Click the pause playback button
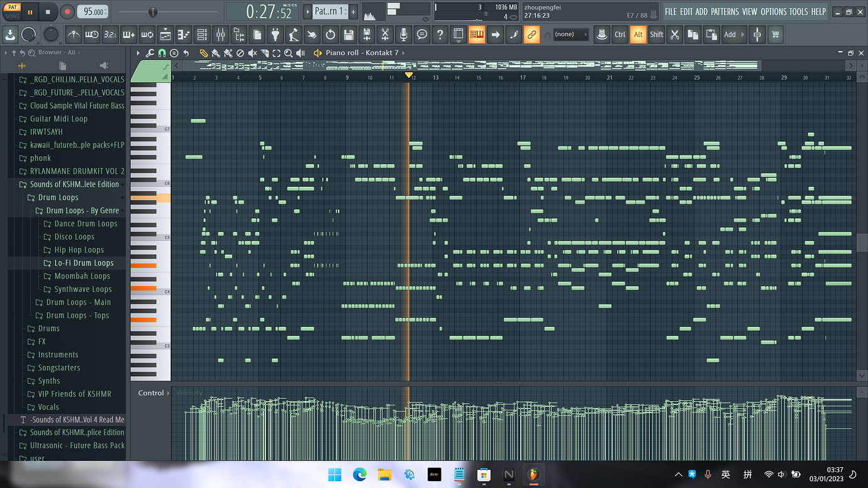 (x=30, y=11)
